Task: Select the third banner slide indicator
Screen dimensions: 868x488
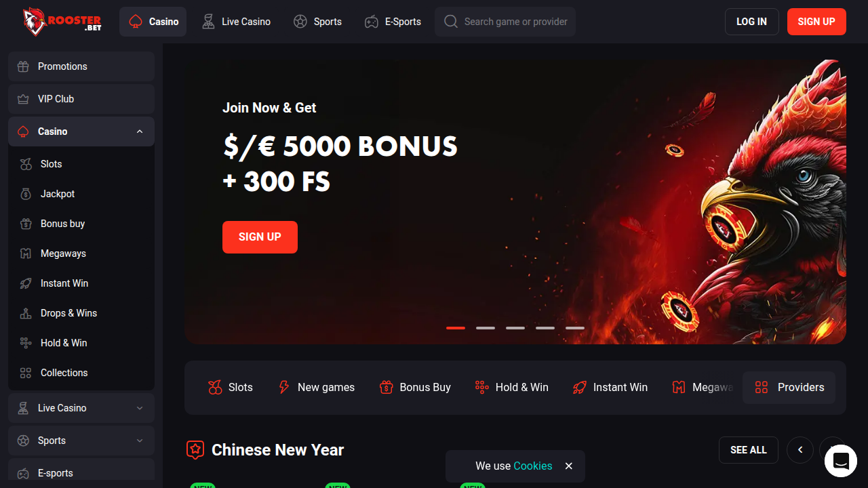Action: point(515,328)
